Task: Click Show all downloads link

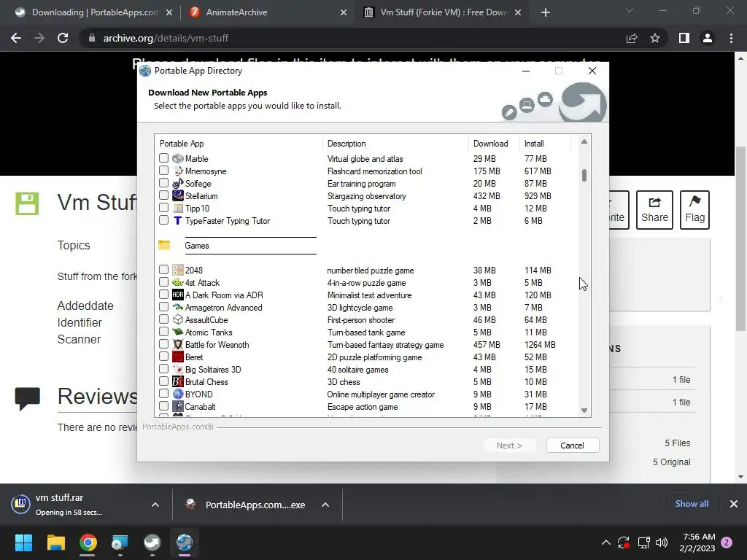Action: coord(692,504)
